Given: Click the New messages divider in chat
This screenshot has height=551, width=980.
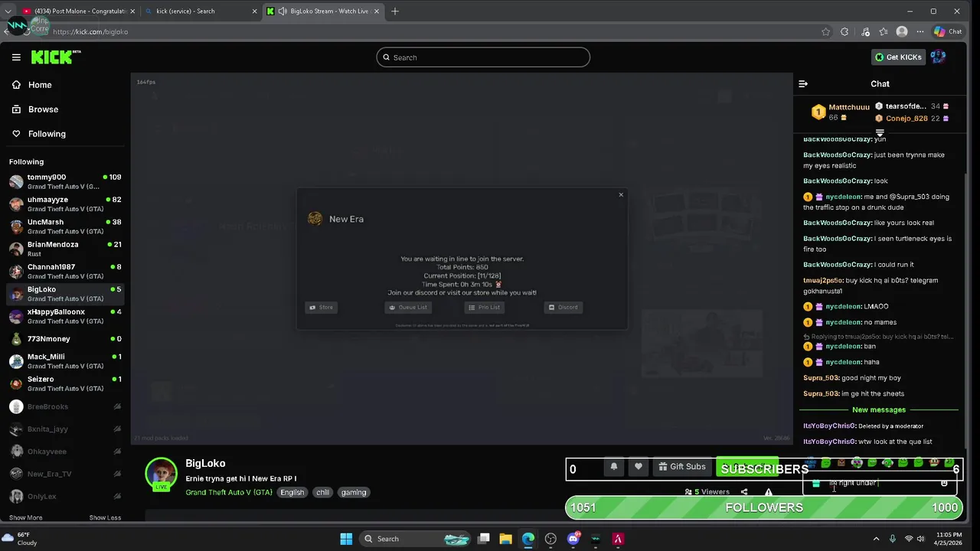Looking at the screenshot, I should click(879, 409).
